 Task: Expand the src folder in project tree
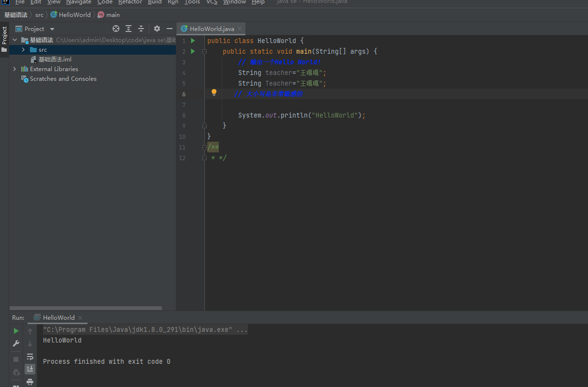pos(23,50)
